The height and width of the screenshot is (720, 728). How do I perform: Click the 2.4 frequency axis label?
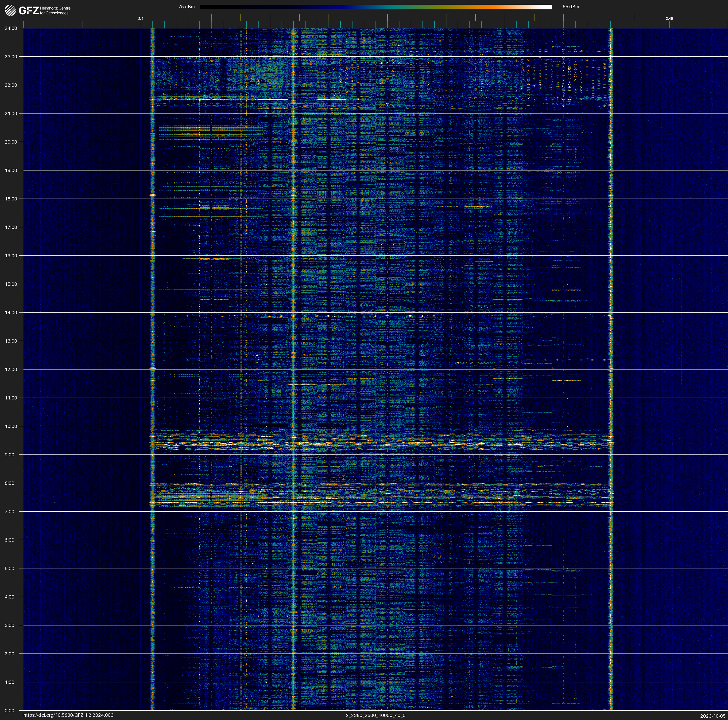[x=140, y=19]
